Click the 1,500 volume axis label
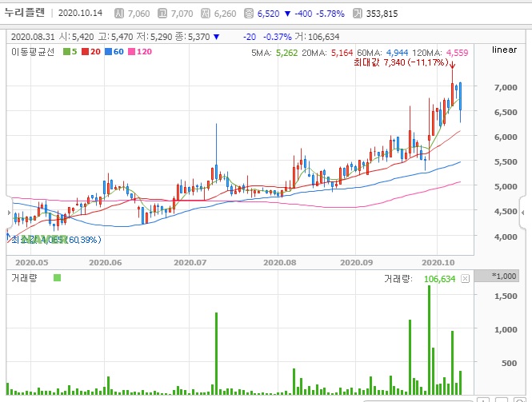The width and height of the screenshot is (532, 402). 506,297
